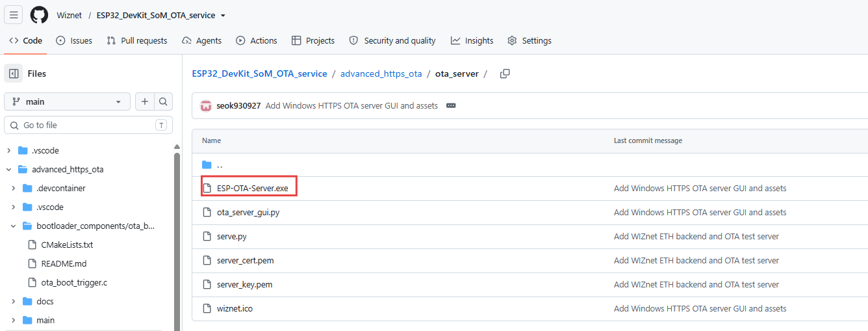This screenshot has width=868, height=331.
Task: Click parent directory folder icon
Action: click(207, 165)
